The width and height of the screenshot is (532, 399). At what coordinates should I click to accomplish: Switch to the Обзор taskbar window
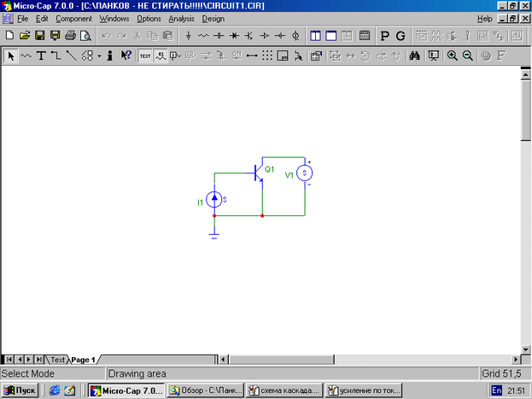point(205,390)
